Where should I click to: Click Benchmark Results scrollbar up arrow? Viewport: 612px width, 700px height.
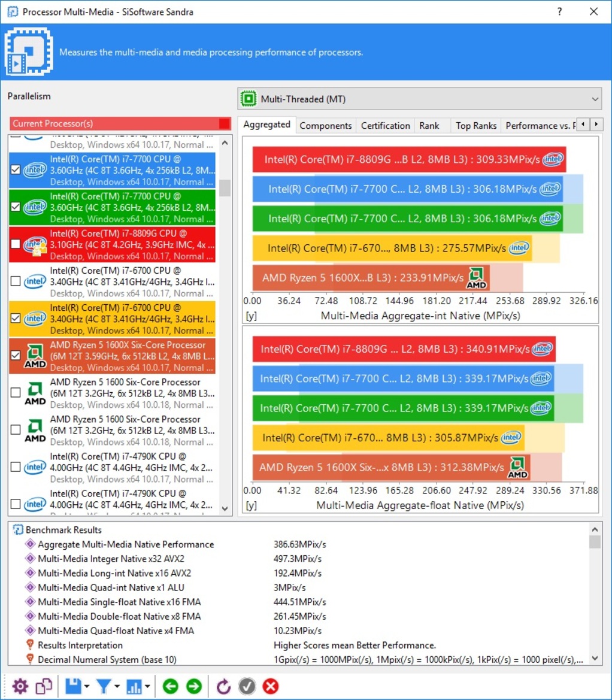point(595,529)
